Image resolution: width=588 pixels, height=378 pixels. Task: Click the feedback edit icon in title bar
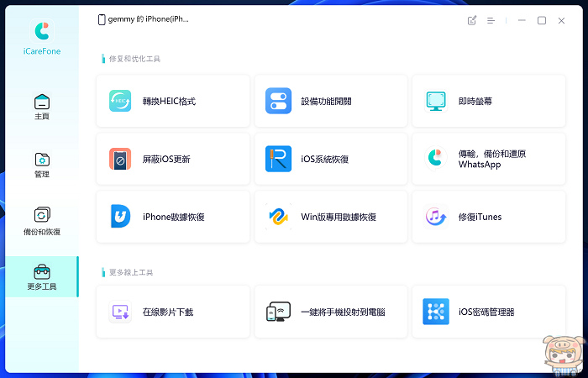472,20
